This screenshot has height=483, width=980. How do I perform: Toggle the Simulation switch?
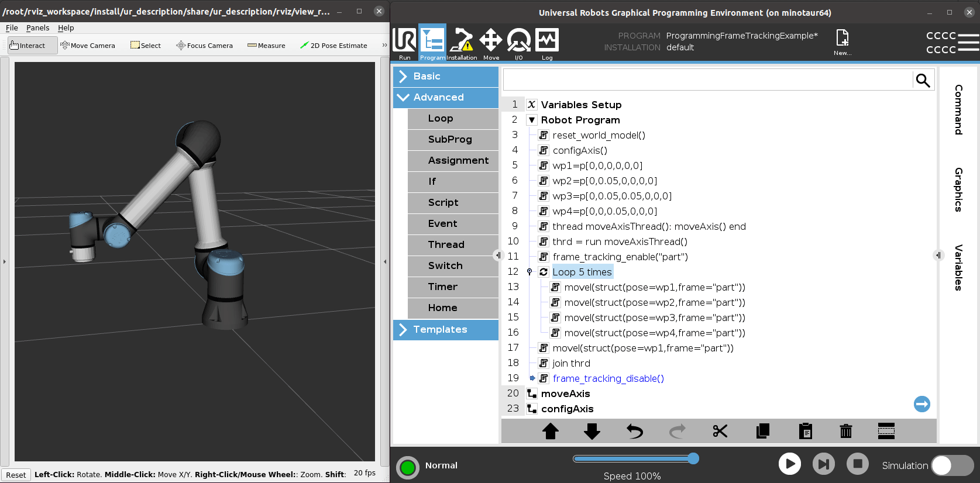pyautogui.click(x=952, y=465)
